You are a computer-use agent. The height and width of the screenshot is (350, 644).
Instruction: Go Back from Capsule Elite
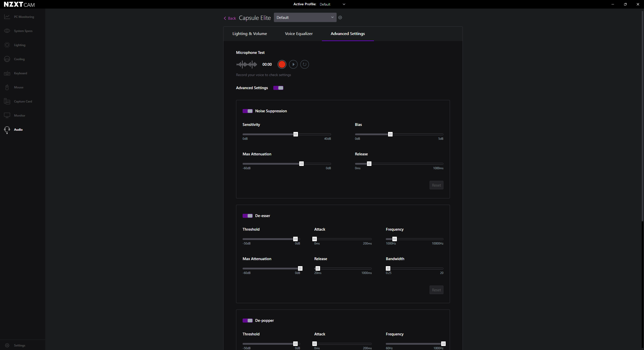click(230, 18)
